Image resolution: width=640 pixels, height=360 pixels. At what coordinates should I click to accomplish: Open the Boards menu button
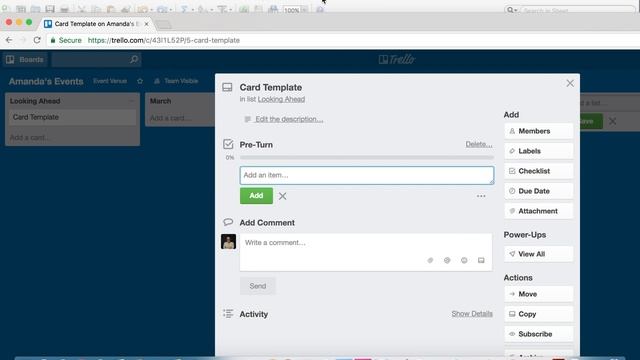[25, 60]
